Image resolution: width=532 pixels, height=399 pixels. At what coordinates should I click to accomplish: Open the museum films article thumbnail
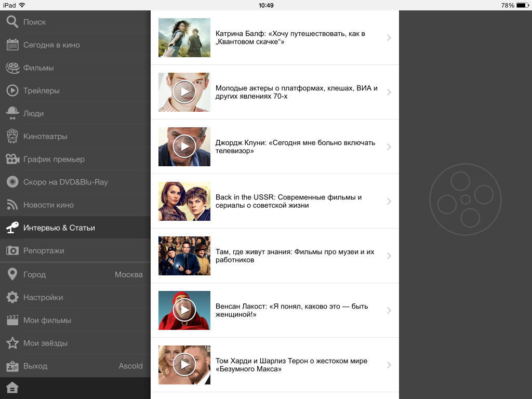point(184,256)
